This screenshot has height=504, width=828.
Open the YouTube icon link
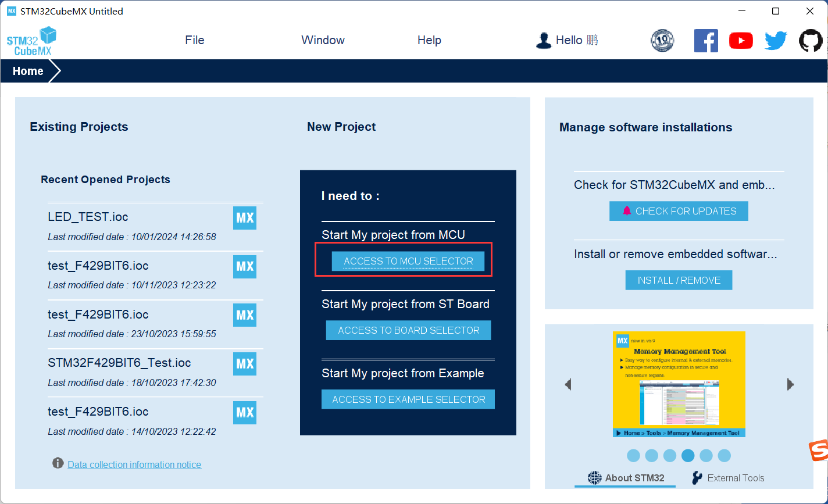coord(741,41)
